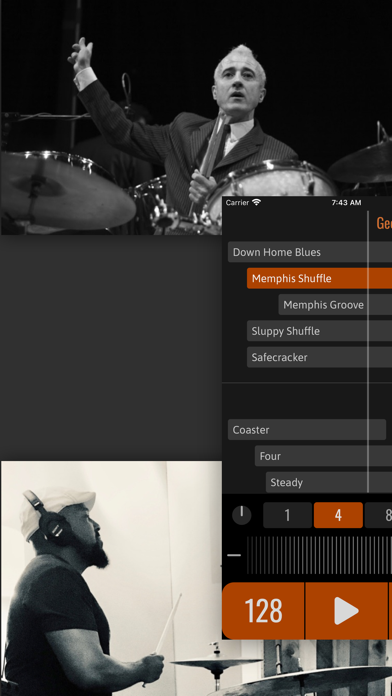Click the round knob icon beside 1
The width and height of the screenshot is (392, 696).
[x=242, y=515]
